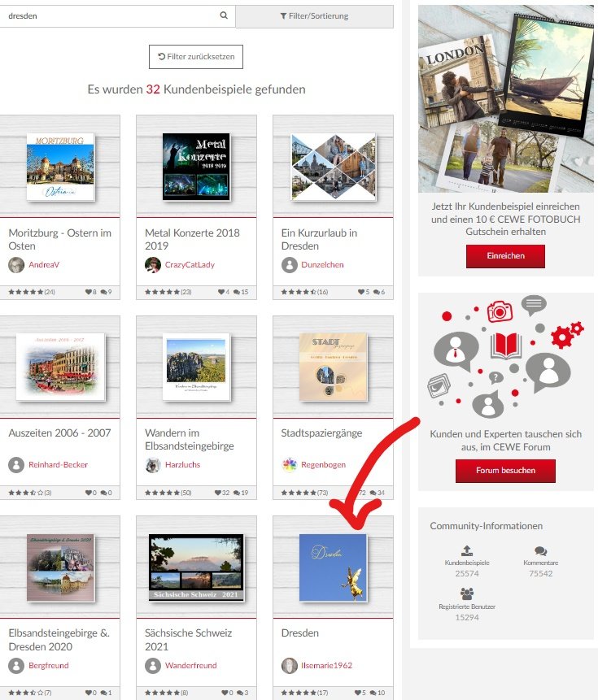Open the blue Dresden photobook cover

tap(333, 567)
